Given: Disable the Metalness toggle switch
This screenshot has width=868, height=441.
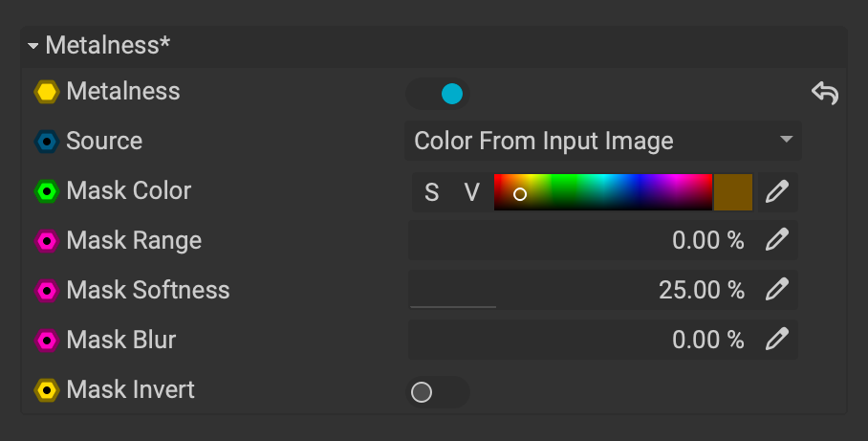Looking at the screenshot, I should pos(438,94).
